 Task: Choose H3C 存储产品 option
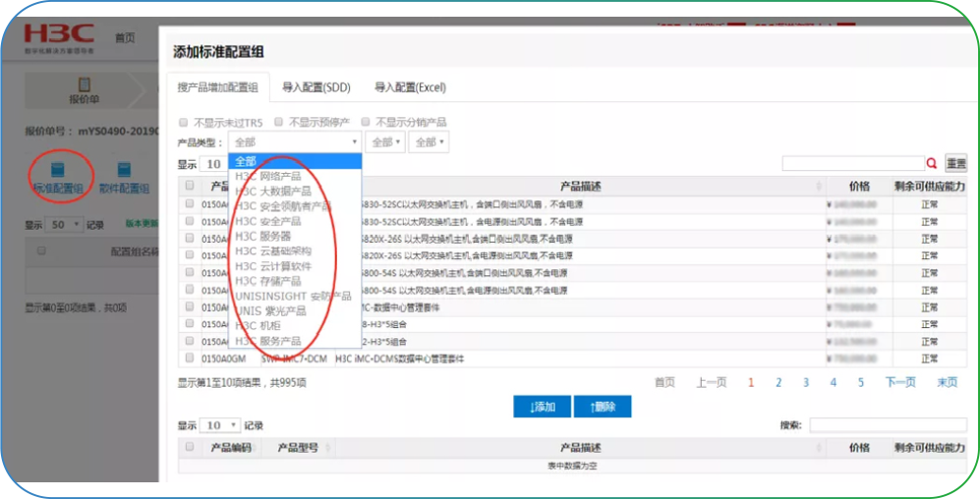[x=295, y=281]
